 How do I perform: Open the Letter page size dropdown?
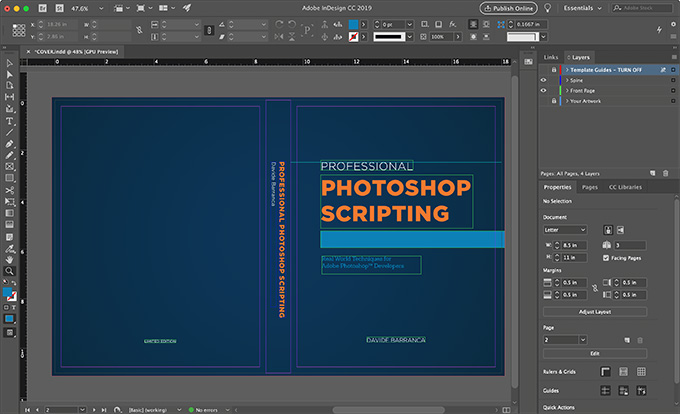(565, 230)
